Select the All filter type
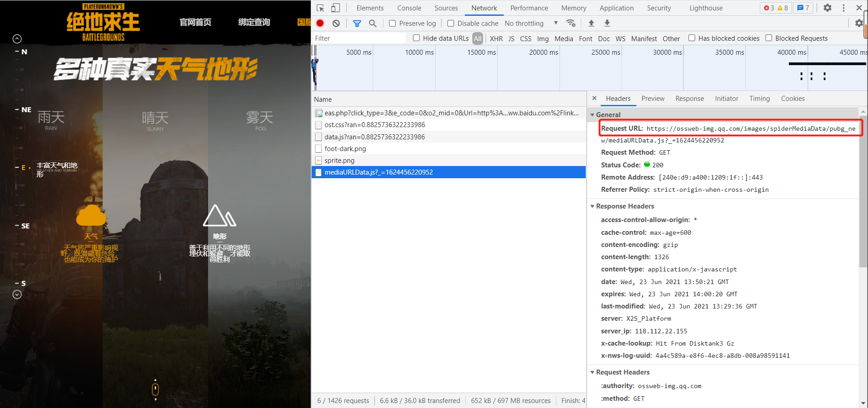 [478, 38]
